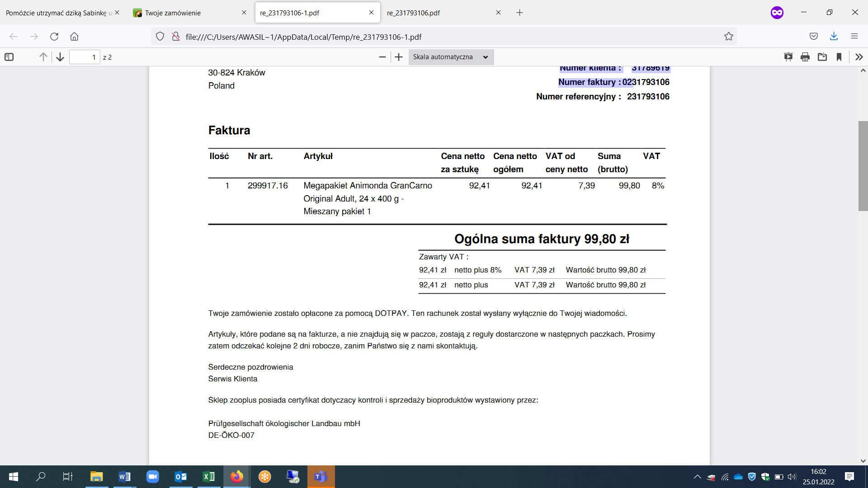Open the Skala automatyczna zoom dropdown
868x488 pixels.
(x=451, y=57)
